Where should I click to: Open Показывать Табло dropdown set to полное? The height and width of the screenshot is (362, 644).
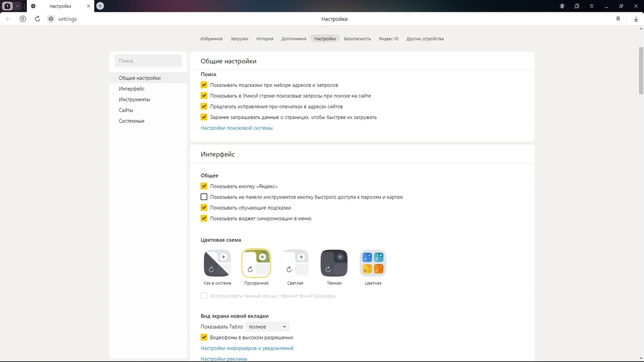(x=268, y=327)
